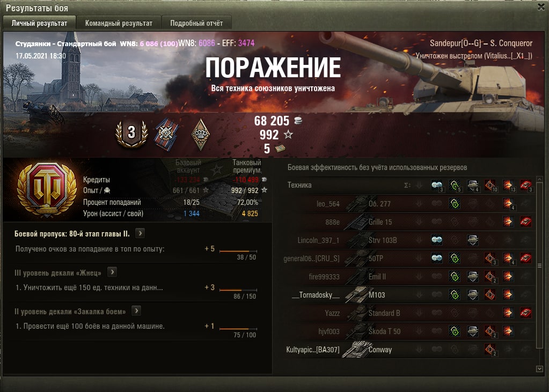Click the striped ribbon medal award
Screen dimensions: 549x392
167,134
